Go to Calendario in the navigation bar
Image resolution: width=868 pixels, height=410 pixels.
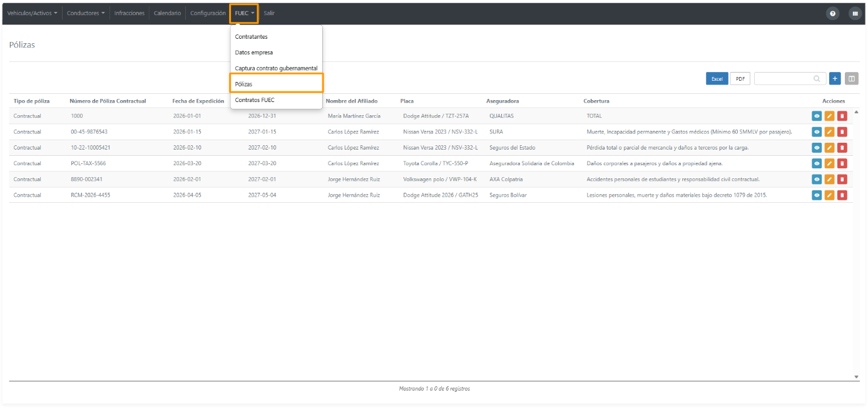click(167, 13)
